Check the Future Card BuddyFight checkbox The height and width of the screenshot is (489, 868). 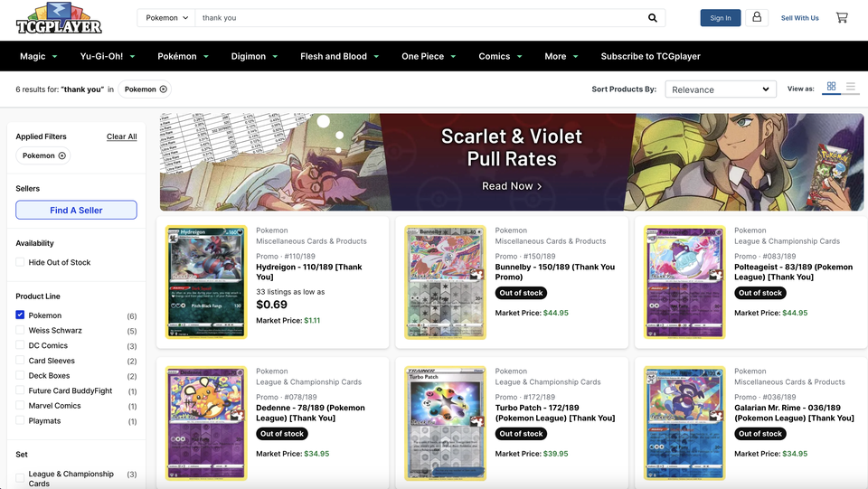point(20,390)
